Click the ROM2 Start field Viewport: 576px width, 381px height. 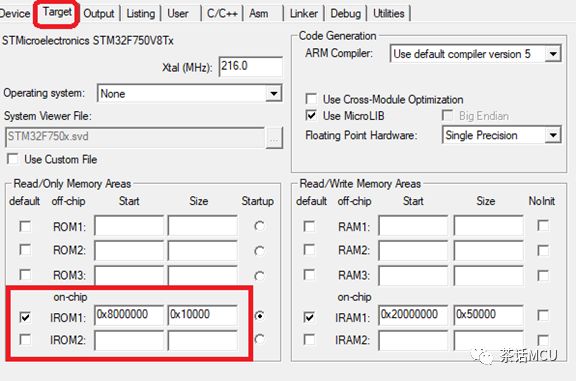(129, 251)
